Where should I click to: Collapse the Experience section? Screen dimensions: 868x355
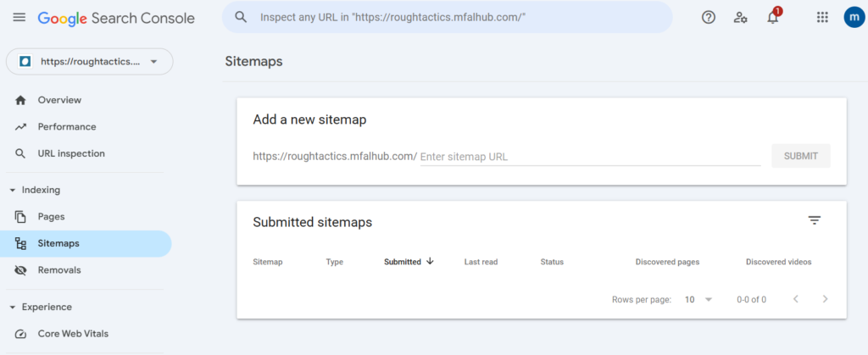(x=41, y=307)
